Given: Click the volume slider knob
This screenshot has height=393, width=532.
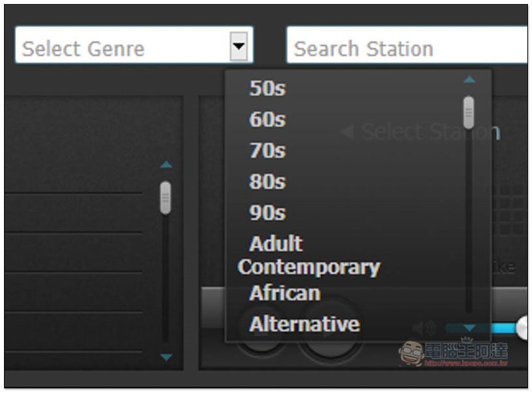Looking at the screenshot, I should point(523,326).
